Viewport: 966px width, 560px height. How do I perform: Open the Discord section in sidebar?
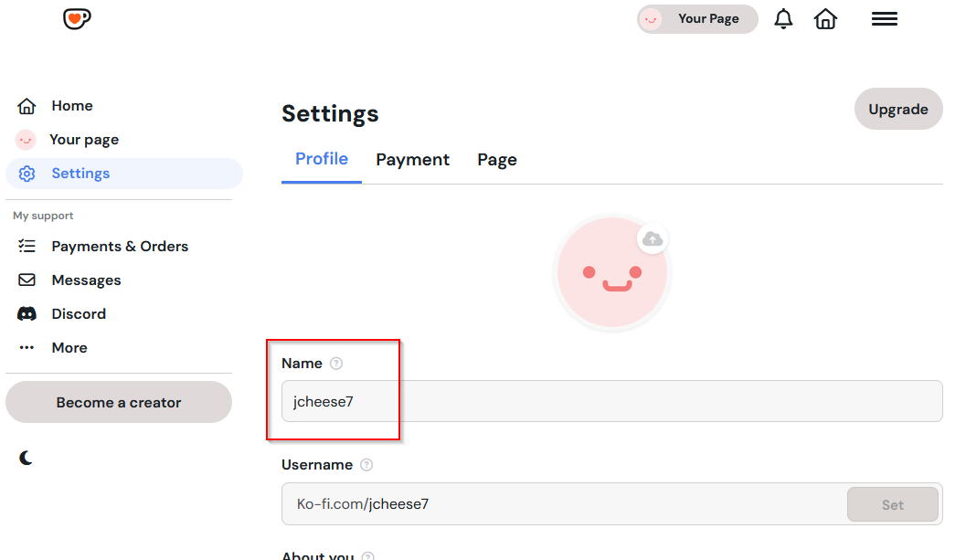pyautogui.click(x=27, y=313)
